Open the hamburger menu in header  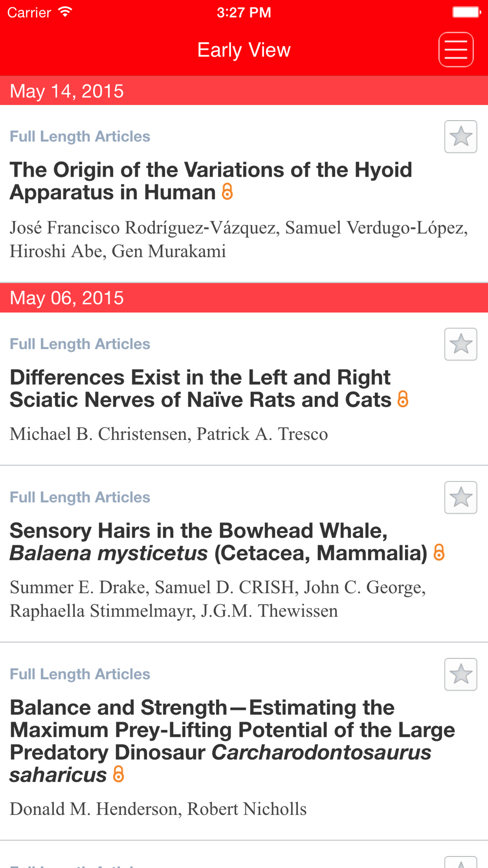(456, 50)
